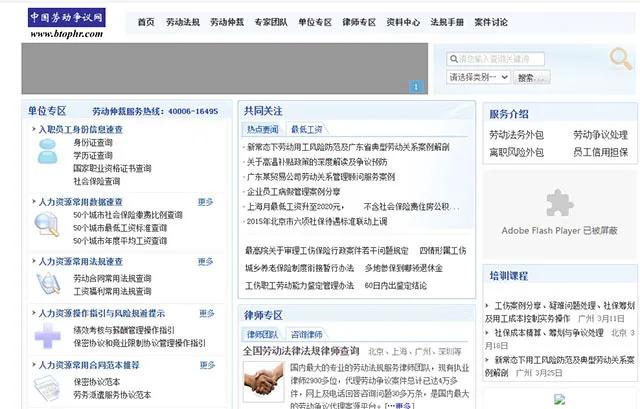This screenshot has width=640, height=409.
Task: Open the 请选择类别 category dropdown
Action: (x=478, y=77)
